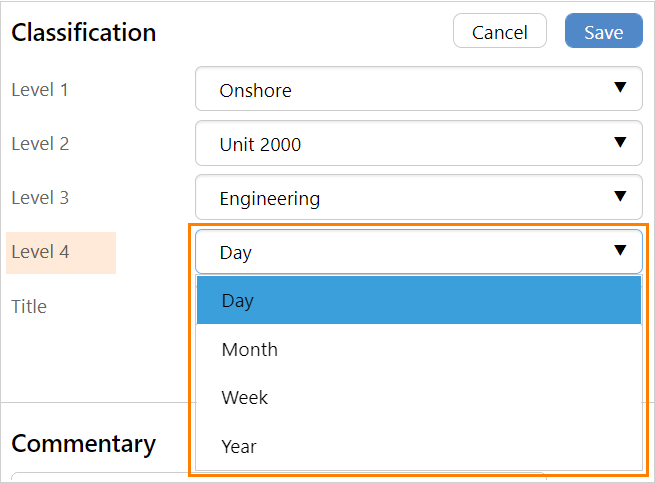Select the highlighted Day option
This screenshot has height=483, width=655.
pos(418,301)
